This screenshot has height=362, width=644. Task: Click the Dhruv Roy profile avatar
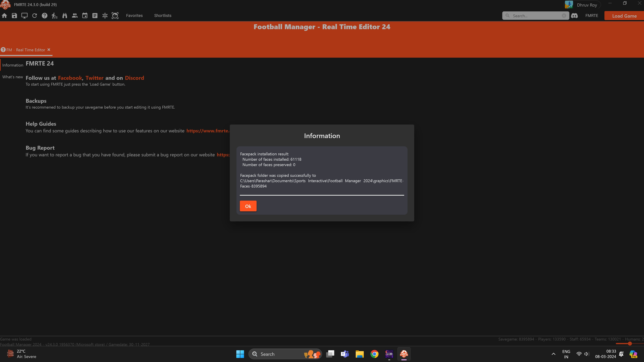click(569, 5)
